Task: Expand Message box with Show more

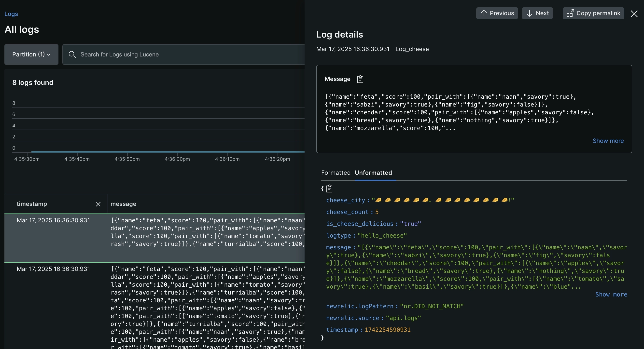Action: (608, 141)
